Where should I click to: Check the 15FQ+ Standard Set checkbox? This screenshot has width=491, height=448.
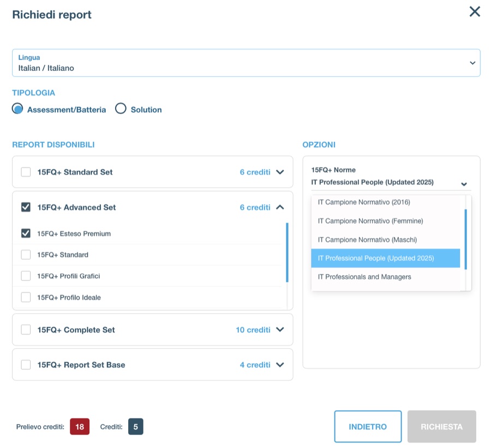tap(26, 172)
